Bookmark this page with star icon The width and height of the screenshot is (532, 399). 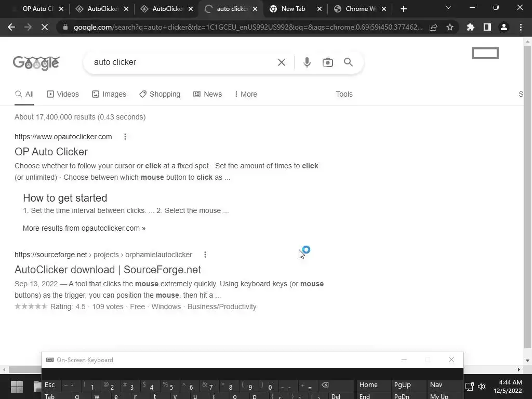point(449,27)
